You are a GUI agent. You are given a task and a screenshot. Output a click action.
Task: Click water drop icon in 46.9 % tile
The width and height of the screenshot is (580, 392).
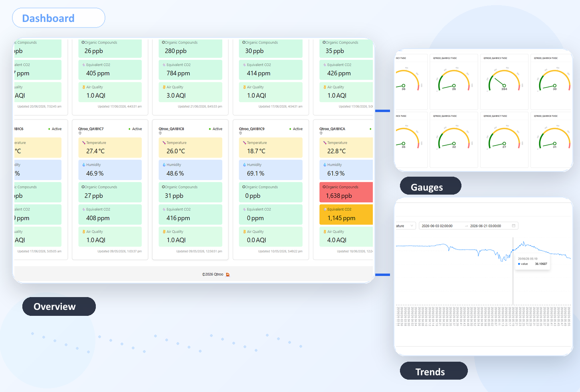coord(84,165)
